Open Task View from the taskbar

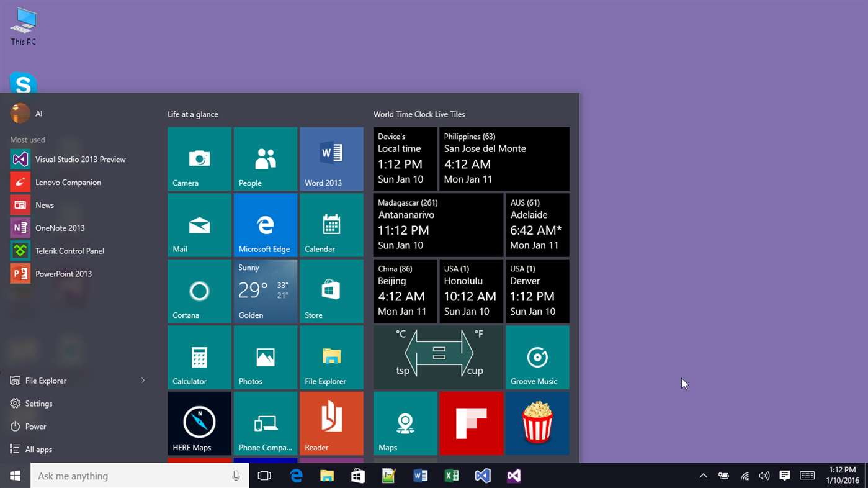[264, 476]
